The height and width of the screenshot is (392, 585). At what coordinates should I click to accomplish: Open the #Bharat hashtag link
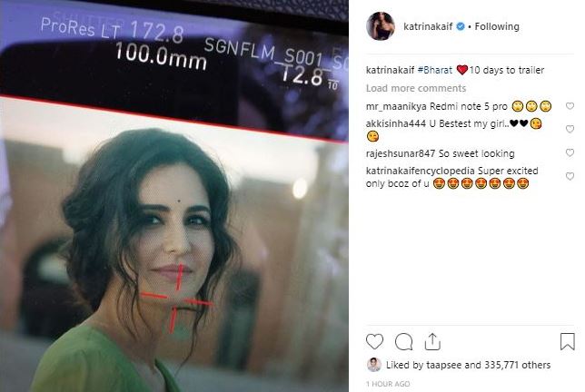tap(434, 70)
